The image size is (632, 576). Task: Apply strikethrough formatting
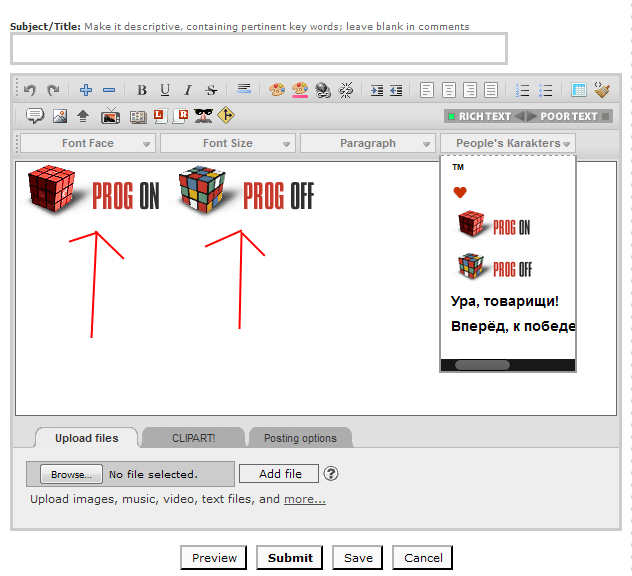[210, 90]
